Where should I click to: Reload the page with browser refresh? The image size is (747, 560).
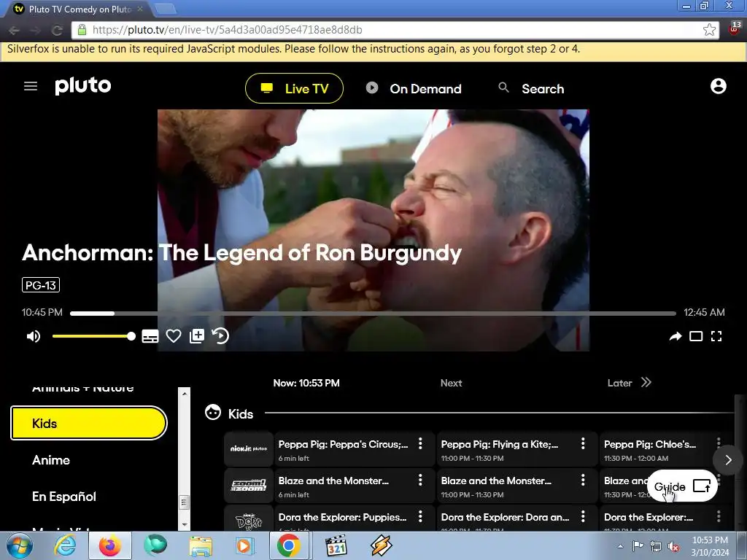pyautogui.click(x=57, y=30)
